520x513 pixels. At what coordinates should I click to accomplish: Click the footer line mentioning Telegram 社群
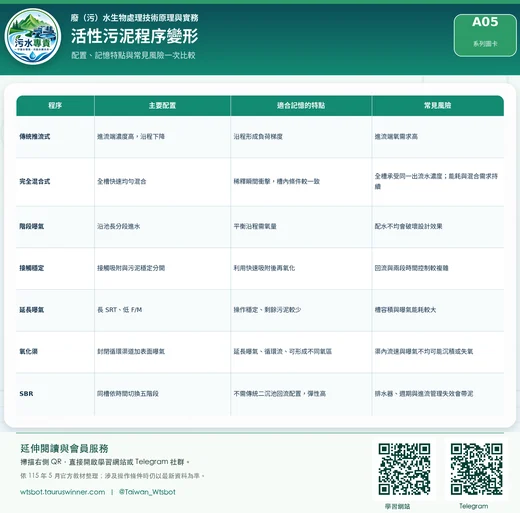(x=105, y=462)
